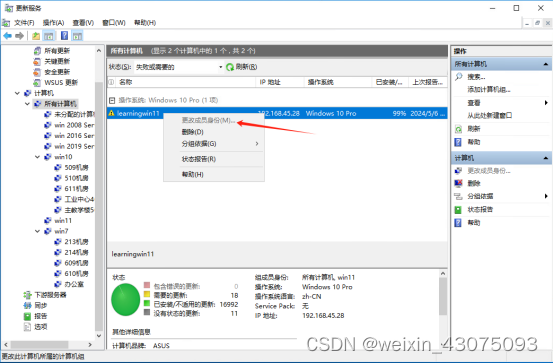Open the 状态 filter dropdown
This screenshot has width=553, height=363.
(178, 67)
